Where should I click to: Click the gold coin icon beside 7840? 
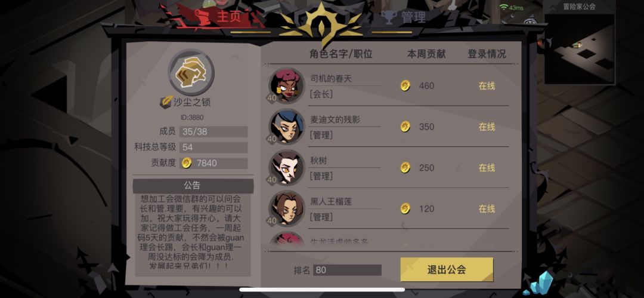tap(187, 163)
